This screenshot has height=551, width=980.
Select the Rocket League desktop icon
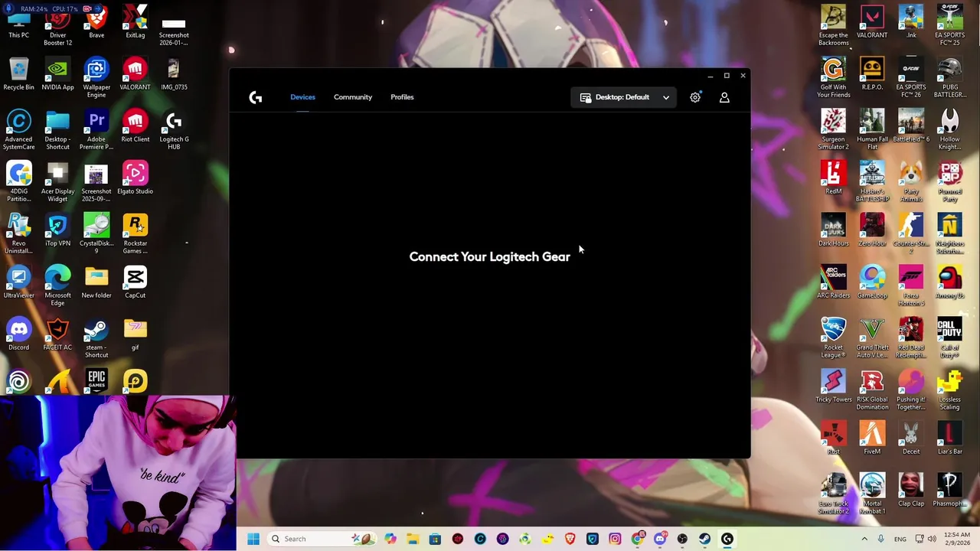coord(833,338)
